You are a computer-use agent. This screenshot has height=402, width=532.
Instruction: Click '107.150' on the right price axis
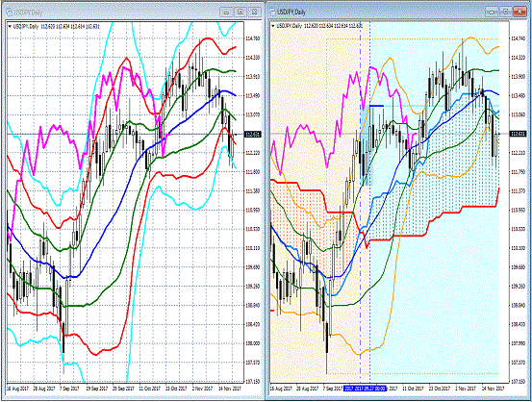pos(518,382)
